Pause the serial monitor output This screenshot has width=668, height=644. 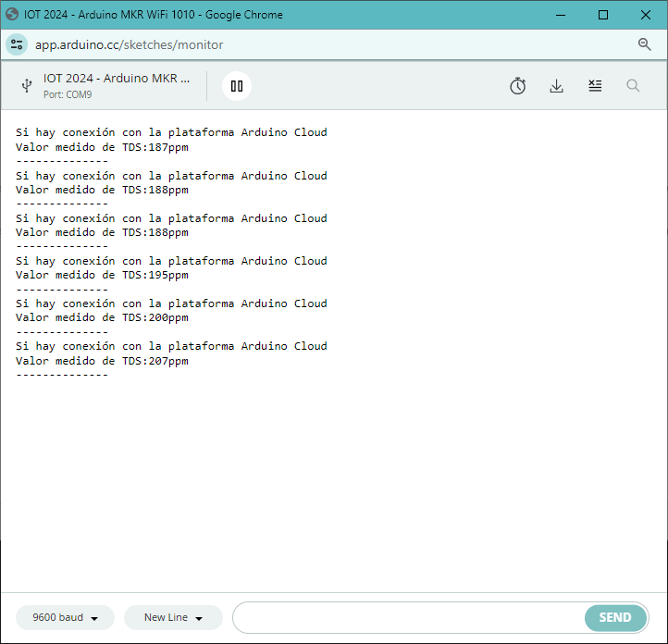(237, 86)
